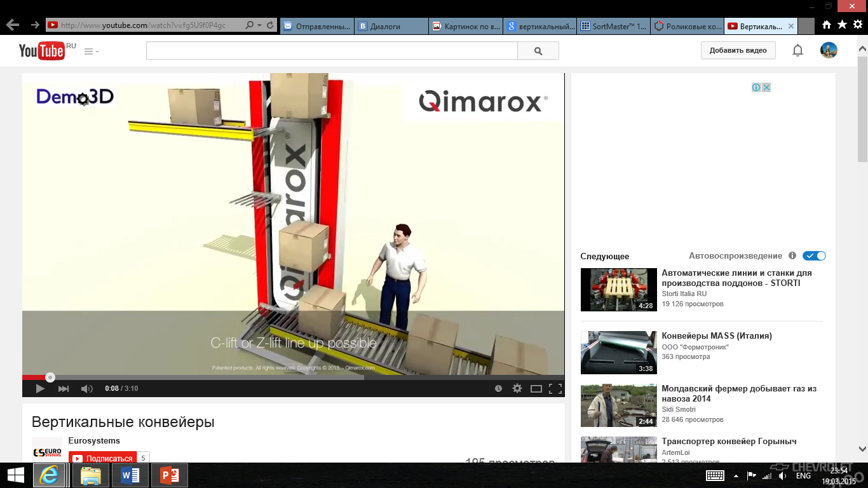868x488 pixels.
Task: Switch to SortMaster tab
Action: (614, 26)
